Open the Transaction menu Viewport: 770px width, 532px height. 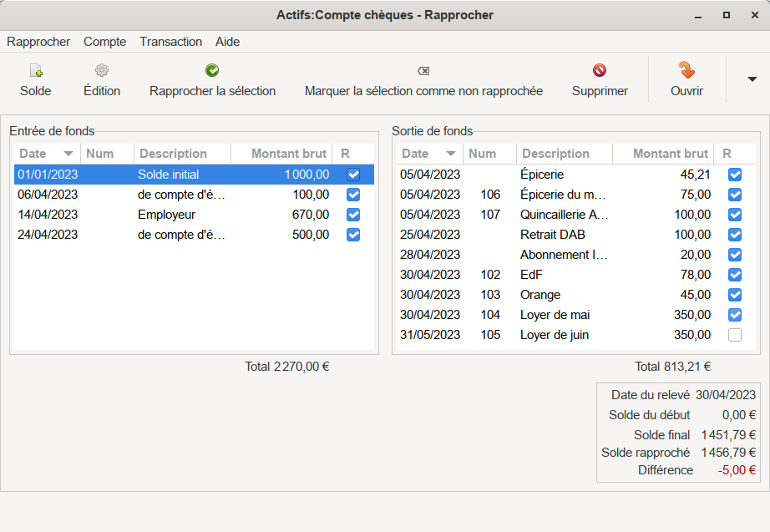170,42
